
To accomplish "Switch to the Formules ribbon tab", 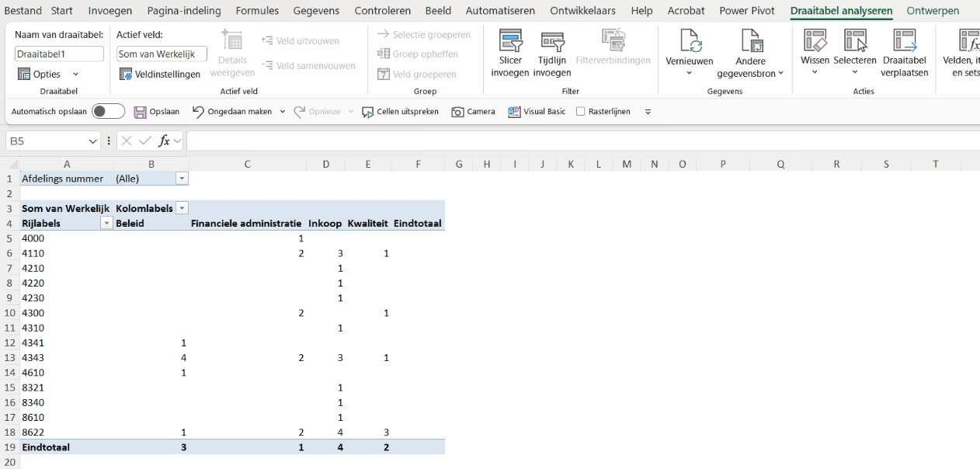I will 257,11.
